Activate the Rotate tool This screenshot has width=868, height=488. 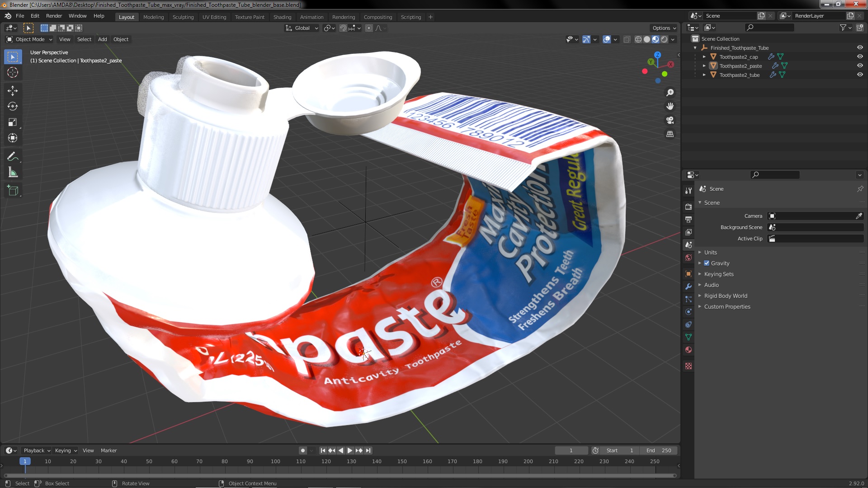[x=13, y=106]
